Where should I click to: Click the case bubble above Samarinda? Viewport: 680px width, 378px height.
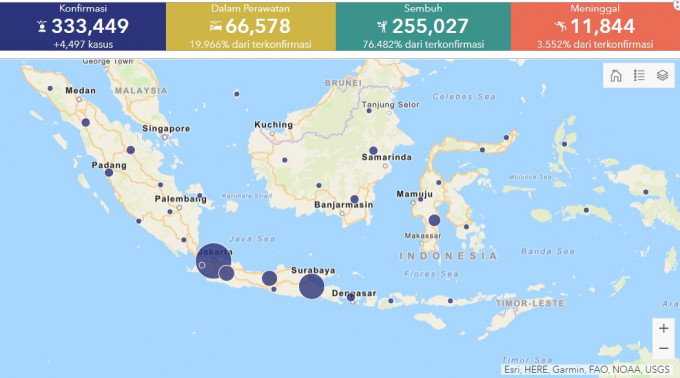[373, 151]
